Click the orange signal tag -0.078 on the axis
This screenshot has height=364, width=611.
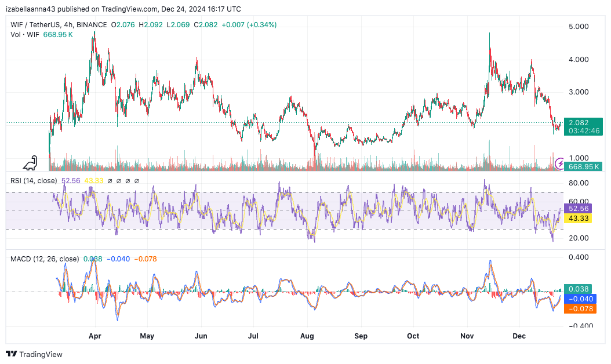581,309
